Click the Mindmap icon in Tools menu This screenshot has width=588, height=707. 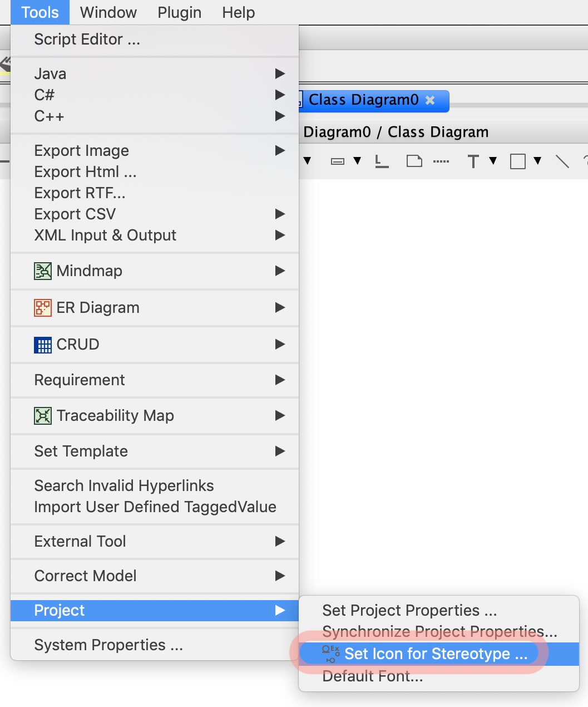click(43, 271)
